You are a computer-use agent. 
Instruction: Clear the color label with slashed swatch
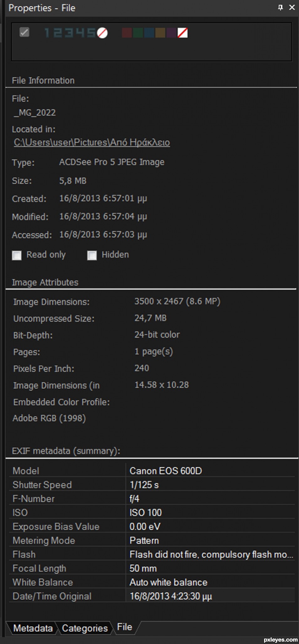[x=182, y=33]
